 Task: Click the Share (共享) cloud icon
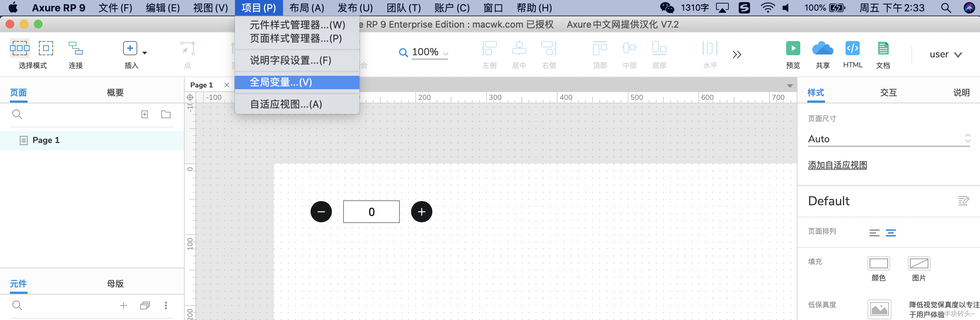823,48
